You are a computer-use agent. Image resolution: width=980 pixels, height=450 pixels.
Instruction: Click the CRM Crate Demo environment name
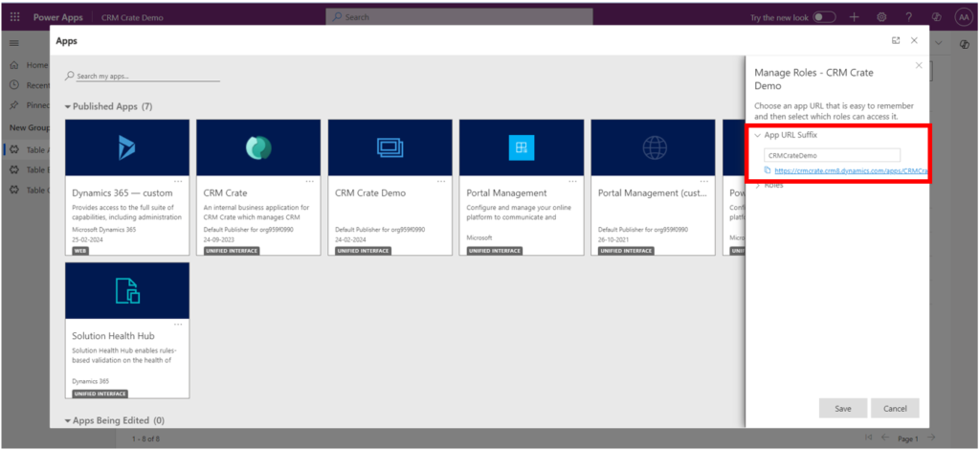[132, 17]
